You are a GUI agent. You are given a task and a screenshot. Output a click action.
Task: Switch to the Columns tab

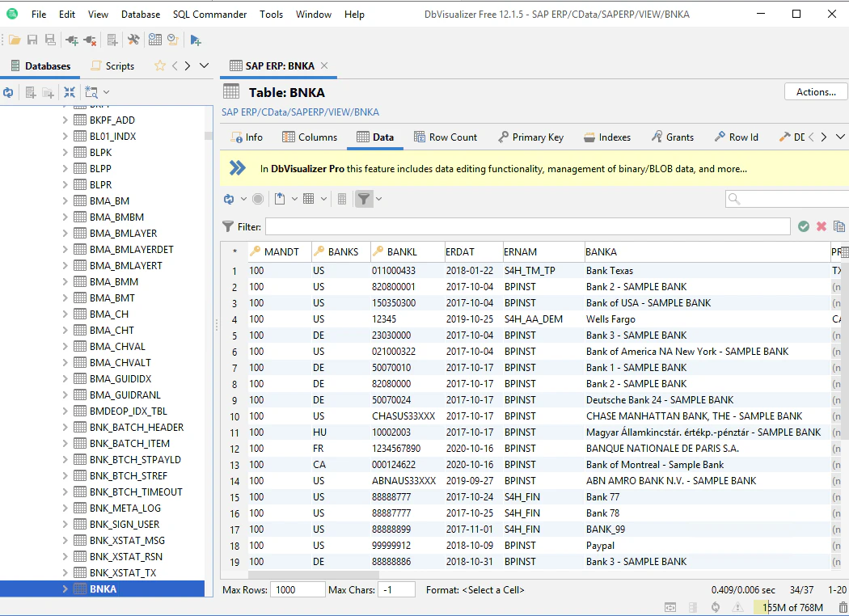[x=310, y=137]
